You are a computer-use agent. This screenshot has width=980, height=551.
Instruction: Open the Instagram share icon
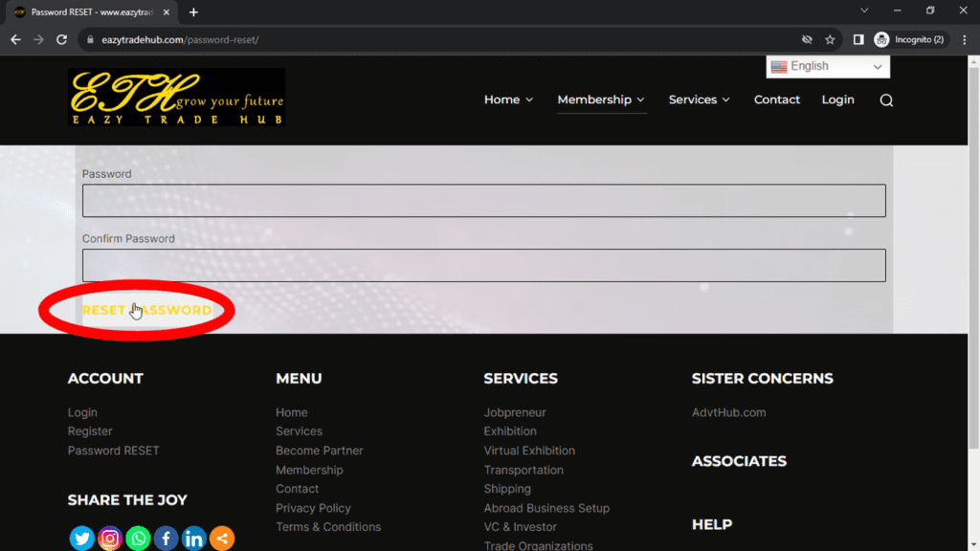point(110,539)
